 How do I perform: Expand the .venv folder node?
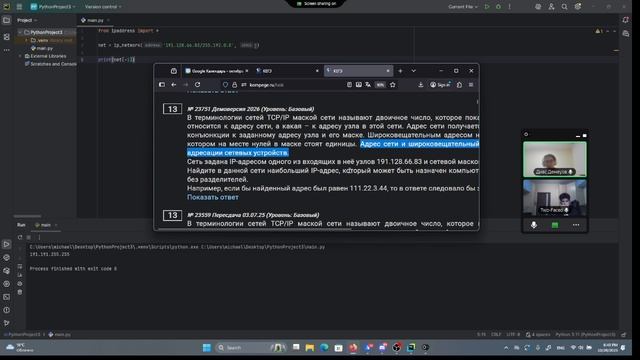pos(27,40)
